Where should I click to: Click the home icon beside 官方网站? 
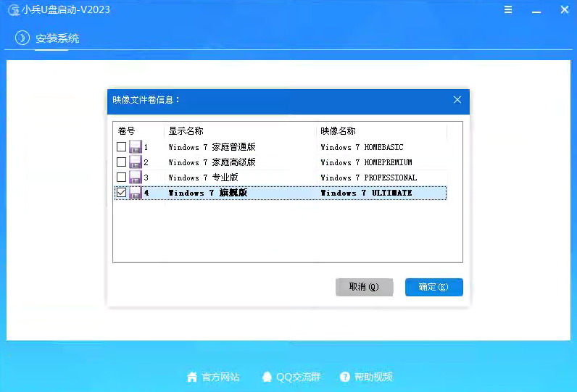pyautogui.click(x=192, y=377)
